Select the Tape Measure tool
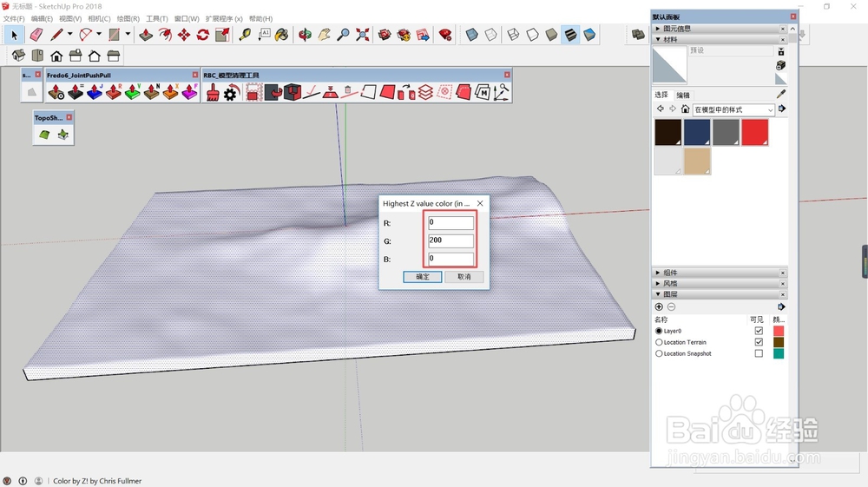 tap(245, 35)
